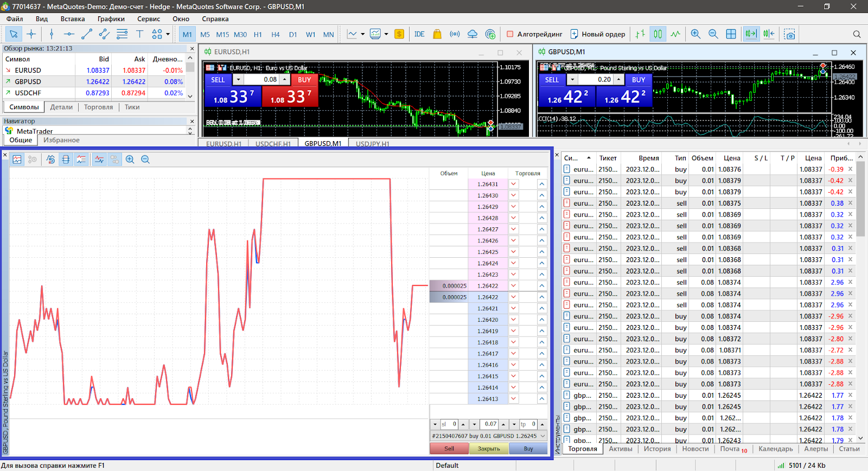
Task: Zoom in on the tick chart panel
Action: (x=130, y=160)
